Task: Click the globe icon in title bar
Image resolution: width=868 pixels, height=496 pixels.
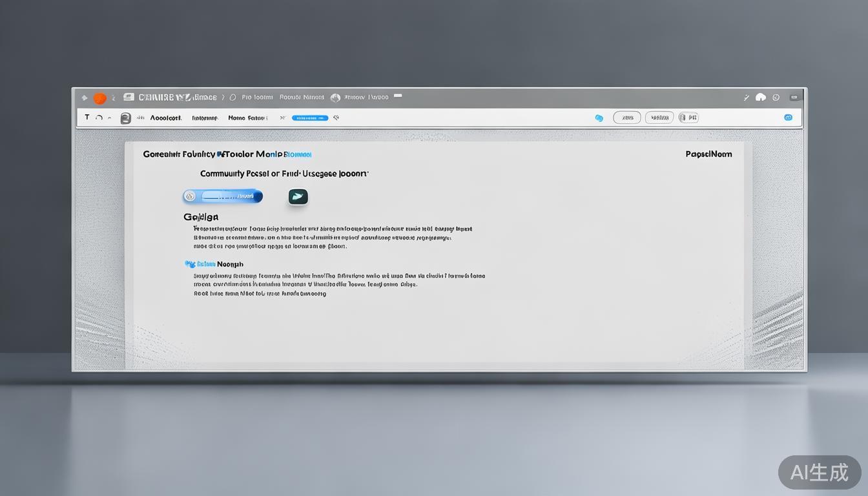Action: click(335, 98)
